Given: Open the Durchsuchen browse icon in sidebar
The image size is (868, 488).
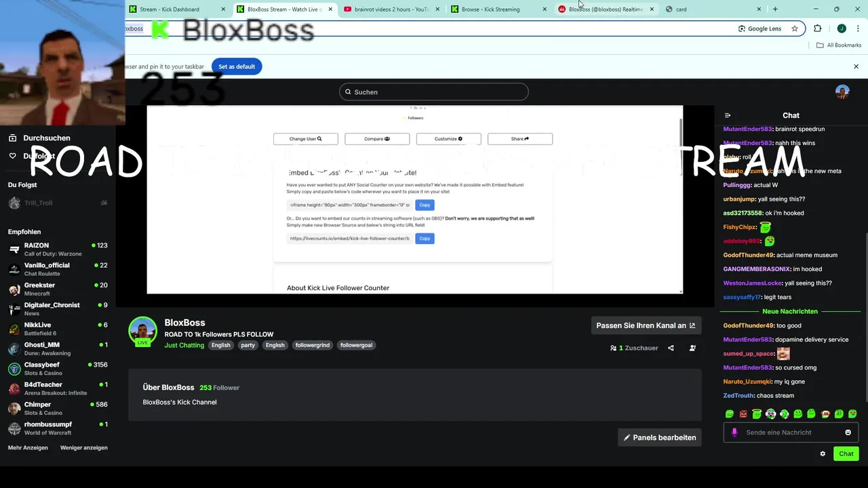Looking at the screenshot, I should click(x=12, y=138).
